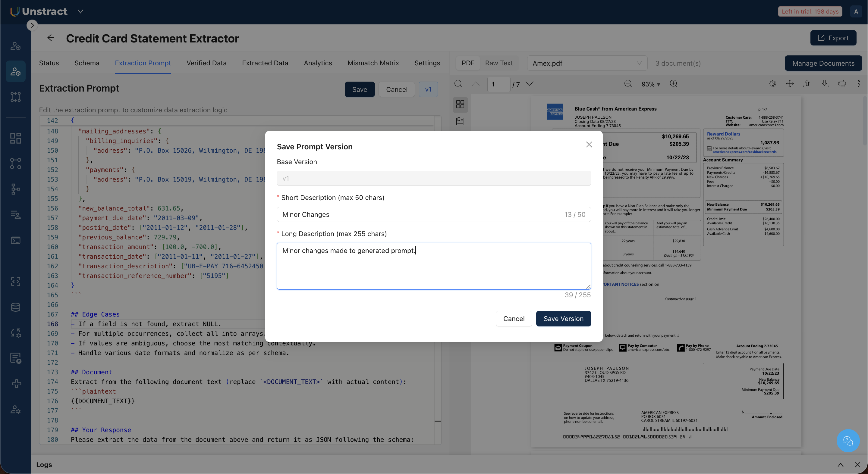
Task: Expand the Unstract organization dropdown chevron
Action: [80, 11]
